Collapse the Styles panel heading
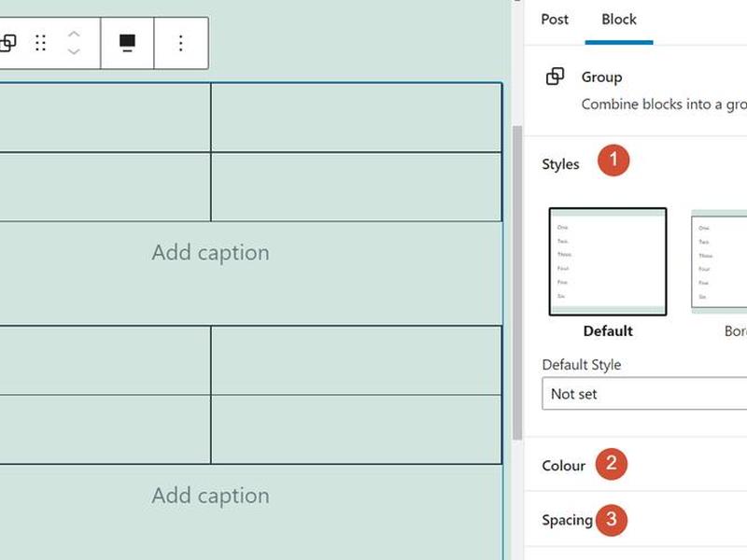 [560, 164]
